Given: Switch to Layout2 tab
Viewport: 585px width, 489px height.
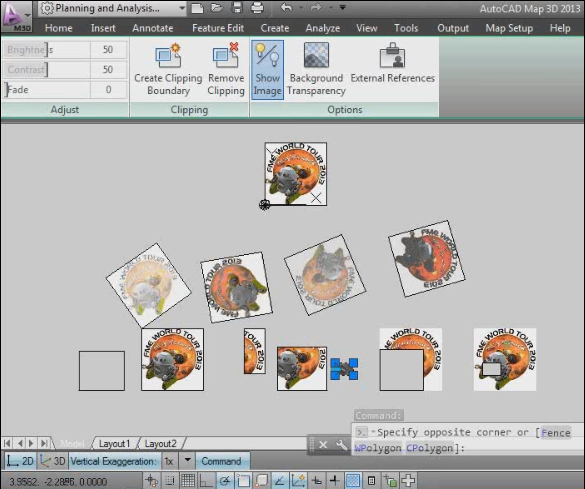Looking at the screenshot, I should tap(160, 444).
